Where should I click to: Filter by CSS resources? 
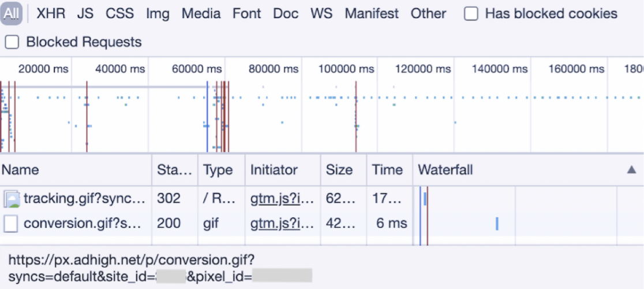pos(119,14)
